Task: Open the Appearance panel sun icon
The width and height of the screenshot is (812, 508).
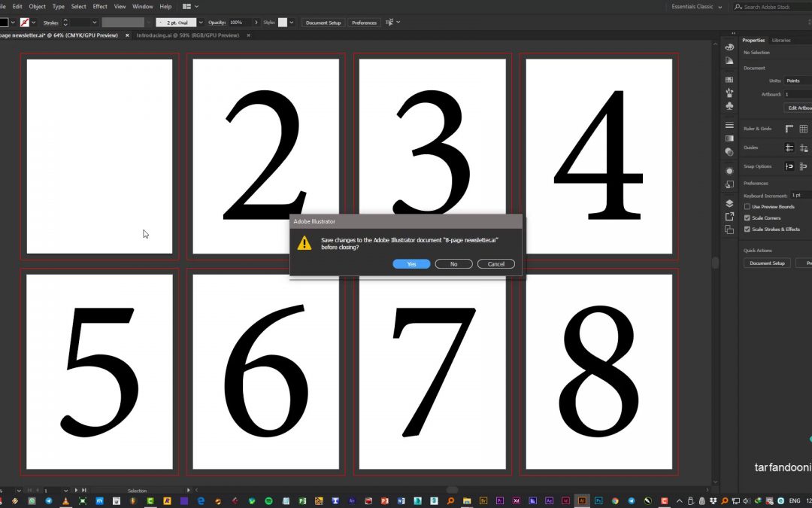Action: [x=729, y=171]
